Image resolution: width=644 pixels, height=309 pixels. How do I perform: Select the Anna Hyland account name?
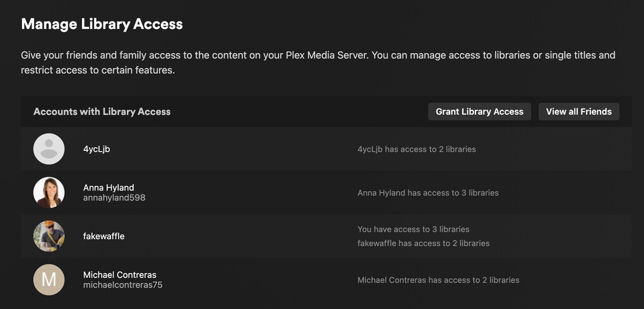[109, 187]
